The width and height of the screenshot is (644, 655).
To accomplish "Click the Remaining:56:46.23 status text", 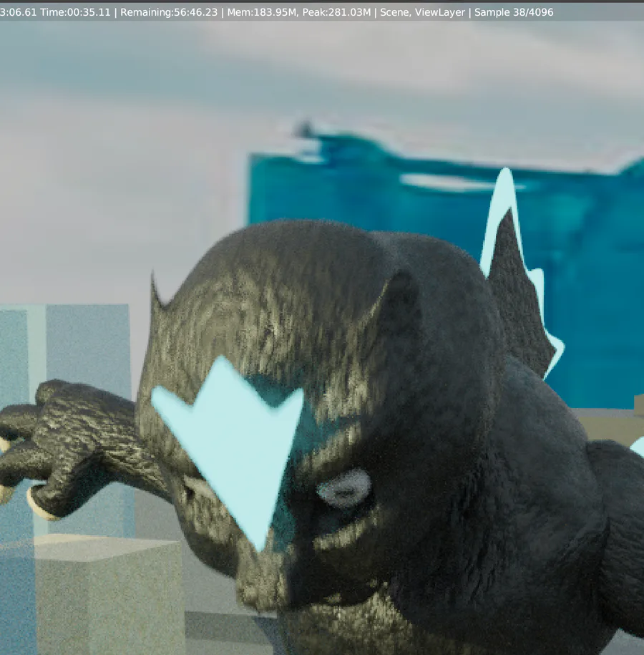I will point(169,13).
